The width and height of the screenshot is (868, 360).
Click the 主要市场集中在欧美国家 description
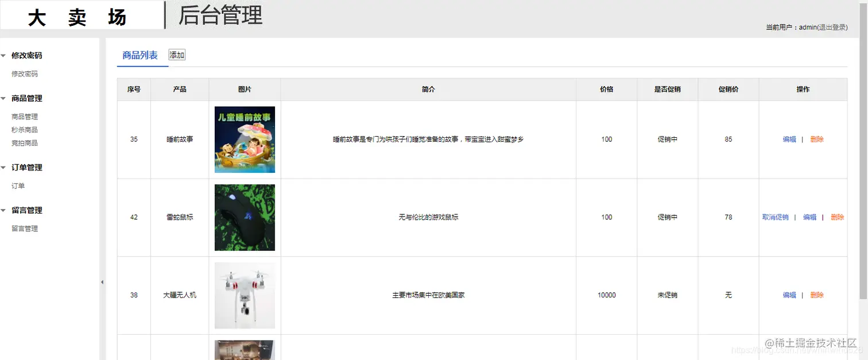click(428, 295)
